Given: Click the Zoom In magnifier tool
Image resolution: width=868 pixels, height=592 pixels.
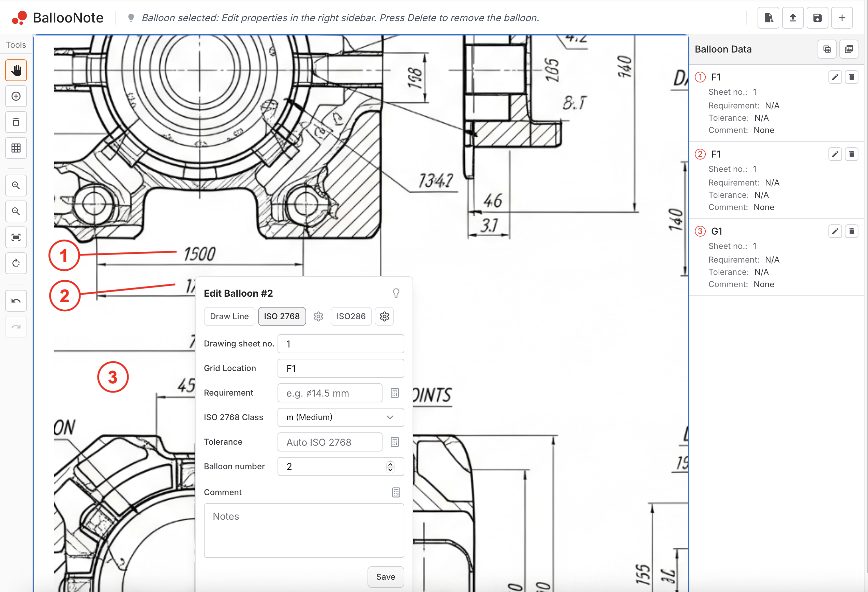Looking at the screenshot, I should tap(16, 186).
